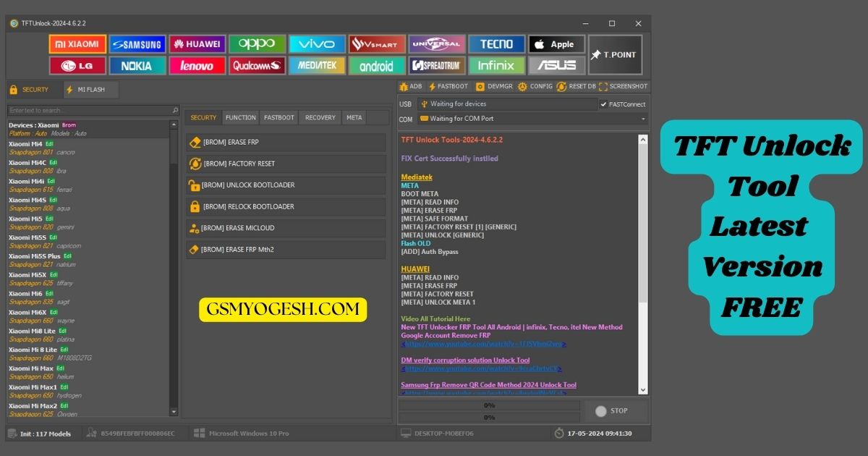This screenshot has height=456, width=868.
Task: Click the lower 0% progress bar
Action: click(x=489, y=417)
